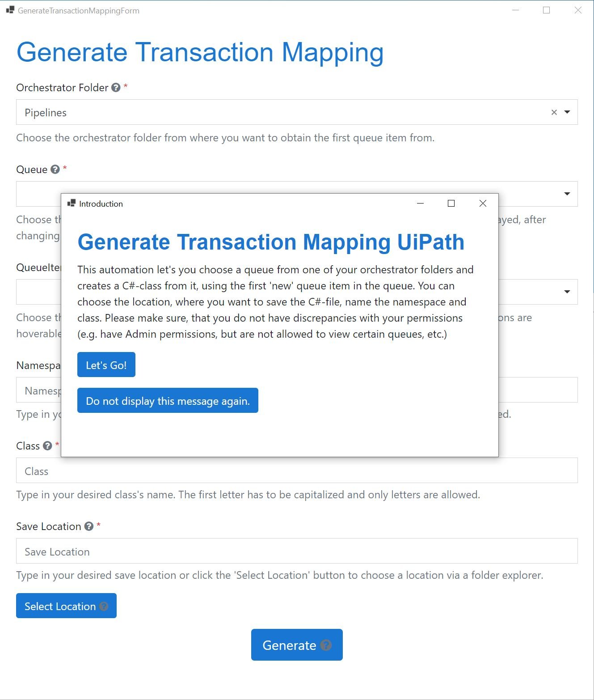Click the Queue help question-mark icon

[x=55, y=170]
